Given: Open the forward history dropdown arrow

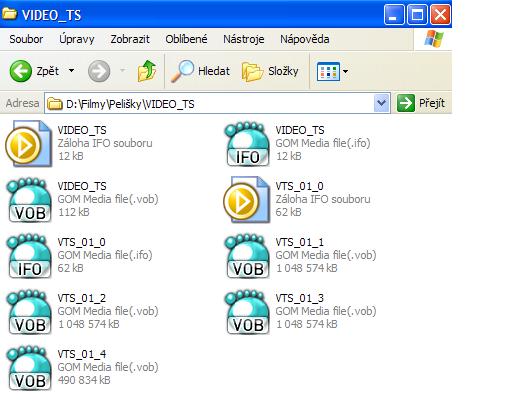Looking at the screenshot, I should click(x=122, y=70).
